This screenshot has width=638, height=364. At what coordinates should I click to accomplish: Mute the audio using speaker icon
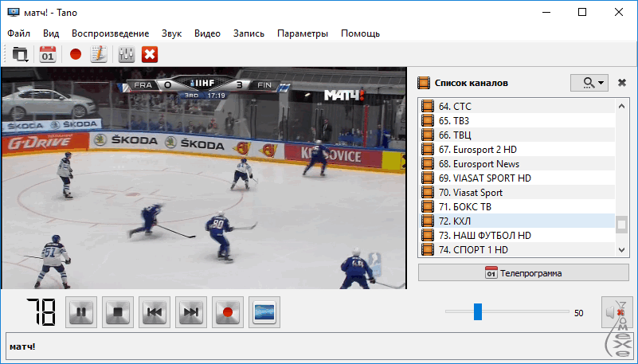click(x=613, y=312)
